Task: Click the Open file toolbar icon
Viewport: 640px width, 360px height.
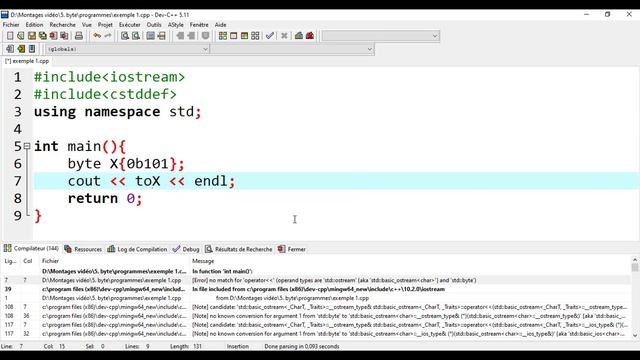Action: [x=21, y=36]
